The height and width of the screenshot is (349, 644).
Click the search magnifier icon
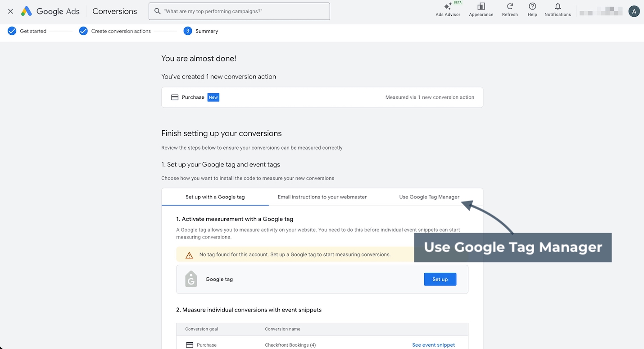[157, 11]
